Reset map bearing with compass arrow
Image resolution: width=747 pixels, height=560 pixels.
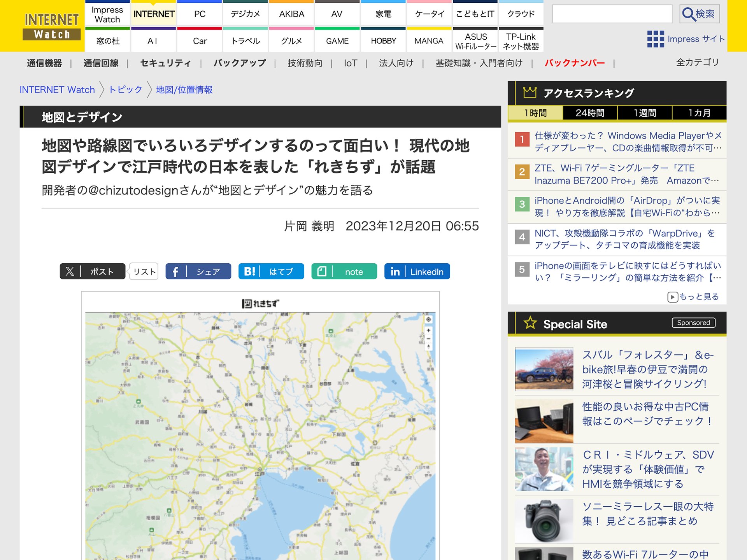pos(428,347)
